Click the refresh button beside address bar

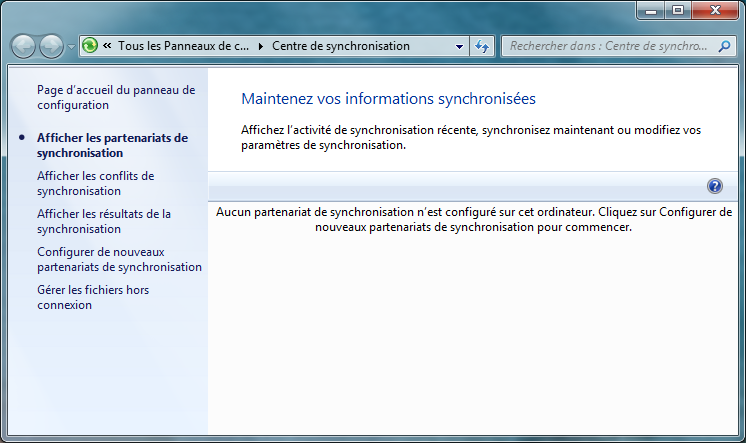482,46
